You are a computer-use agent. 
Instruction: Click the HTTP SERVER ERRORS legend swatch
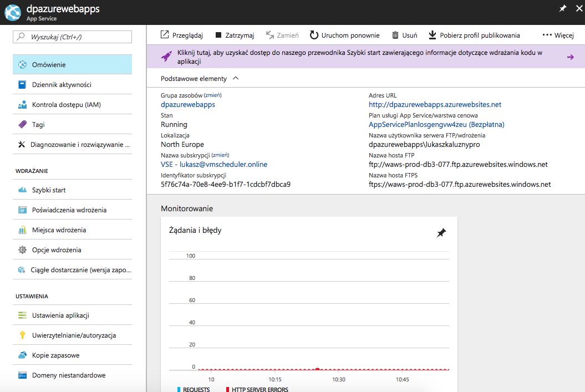[x=227, y=390]
